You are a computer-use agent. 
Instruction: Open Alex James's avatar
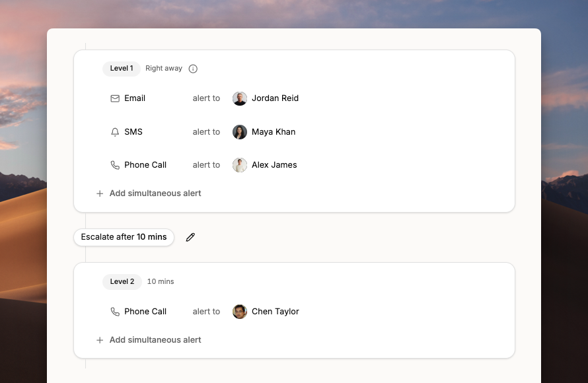coord(240,165)
